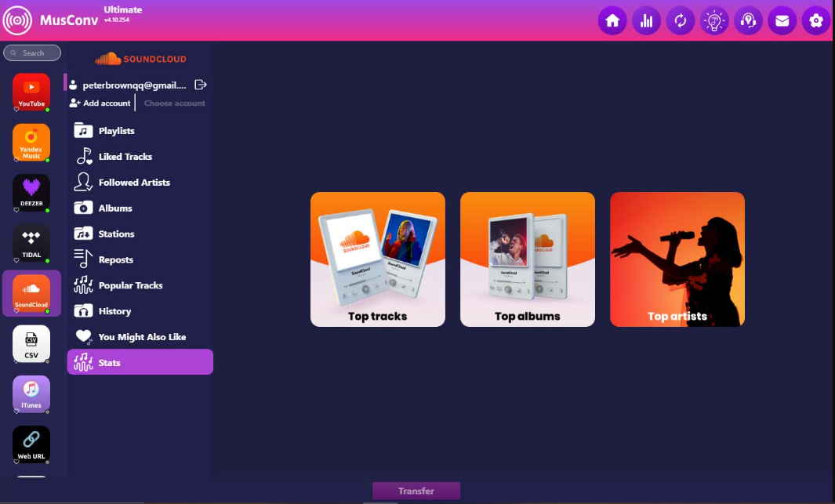
Task: Open the settings gear icon
Action: (816, 20)
